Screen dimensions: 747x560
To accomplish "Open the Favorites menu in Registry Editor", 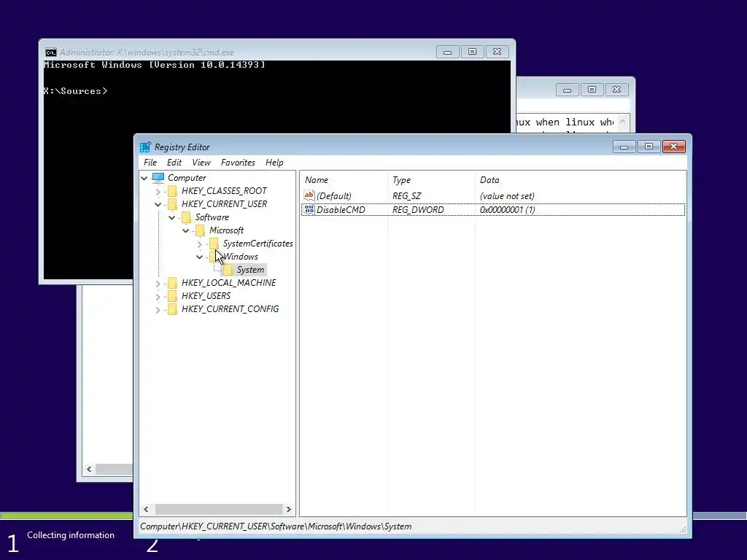I will (238, 163).
